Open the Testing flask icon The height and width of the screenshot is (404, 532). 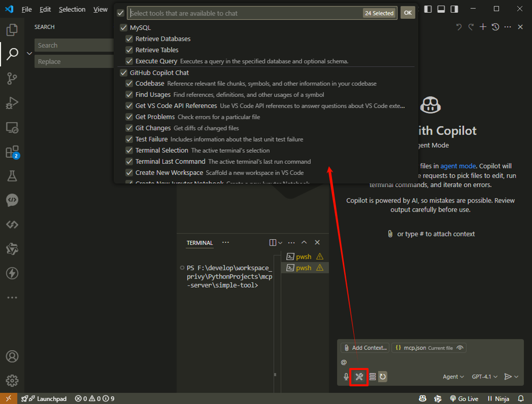click(12, 176)
